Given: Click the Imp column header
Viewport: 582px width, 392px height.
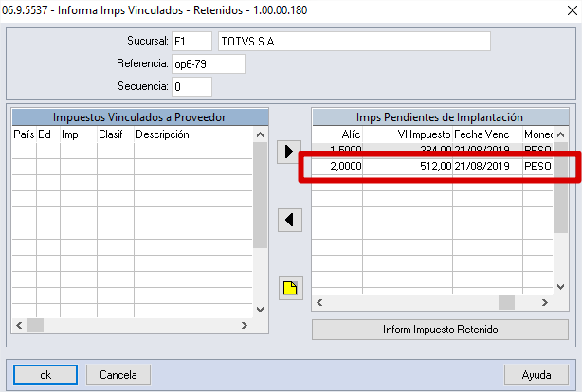Looking at the screenshot, I should pos(79,134).
